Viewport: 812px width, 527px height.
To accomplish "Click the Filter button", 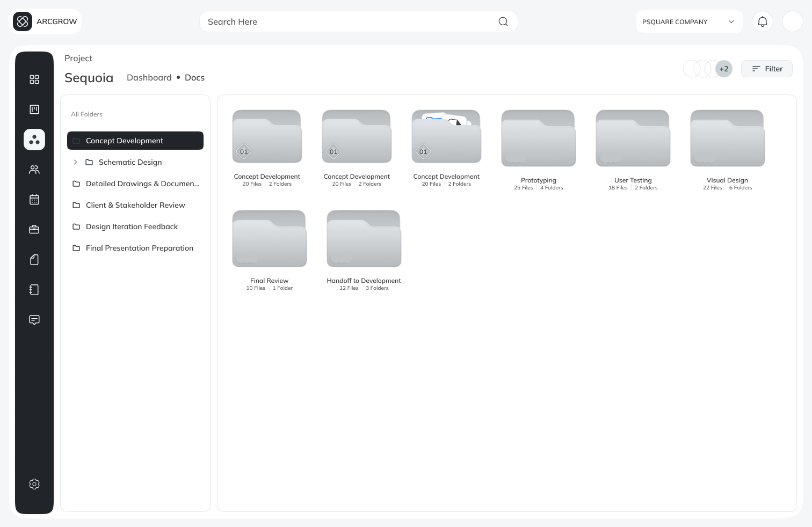I will (x=766, y=69).
